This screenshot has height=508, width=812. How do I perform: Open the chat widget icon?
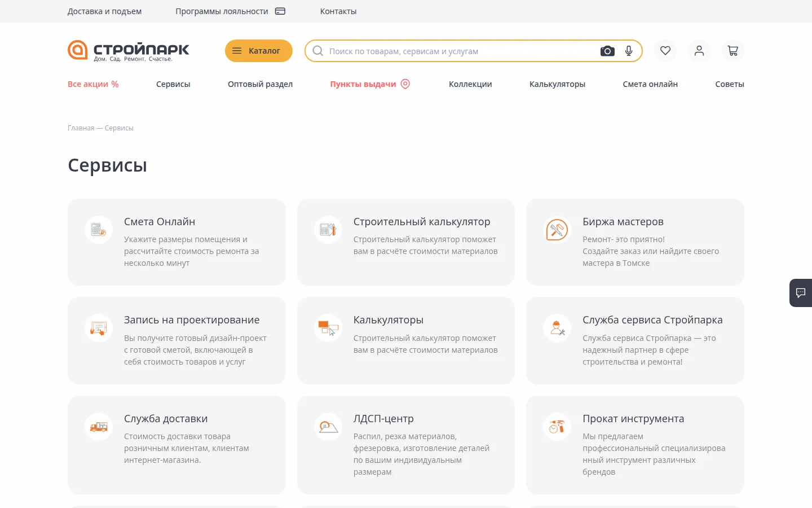(x=801, y=292)
